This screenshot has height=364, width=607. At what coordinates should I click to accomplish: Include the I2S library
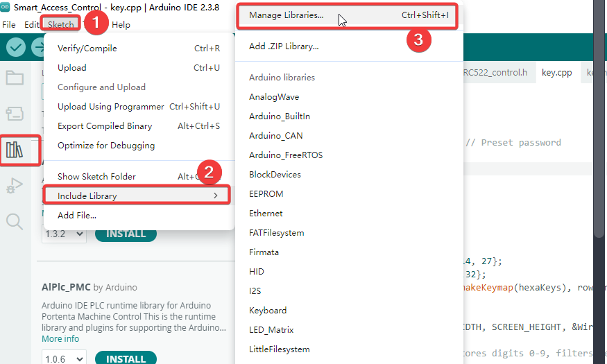(x=349, y=291)
